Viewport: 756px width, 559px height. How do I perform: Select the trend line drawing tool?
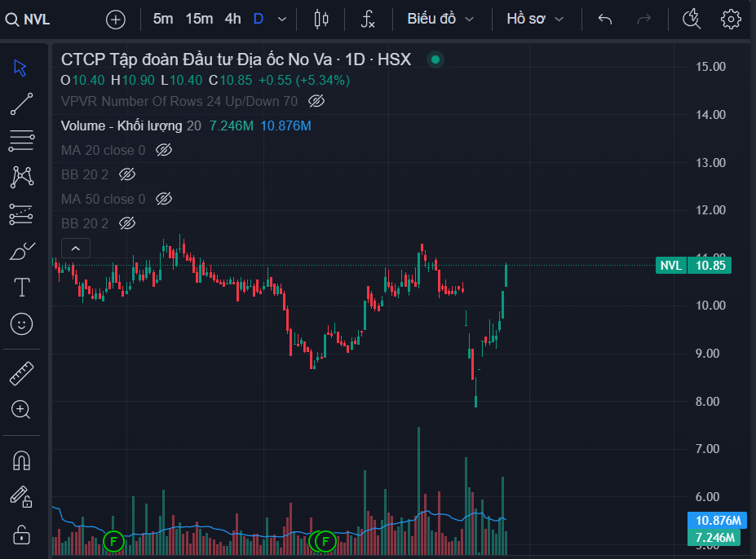[x=22, y=104]
